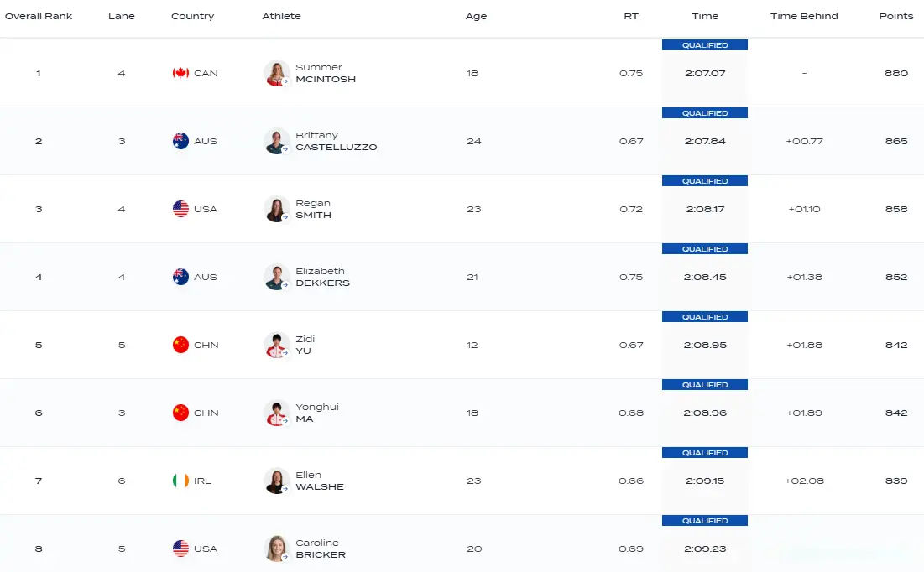Open Caroline Bricker's athlete avatar
The height and width of the screenshot is (572, 924).
point(276,549)
